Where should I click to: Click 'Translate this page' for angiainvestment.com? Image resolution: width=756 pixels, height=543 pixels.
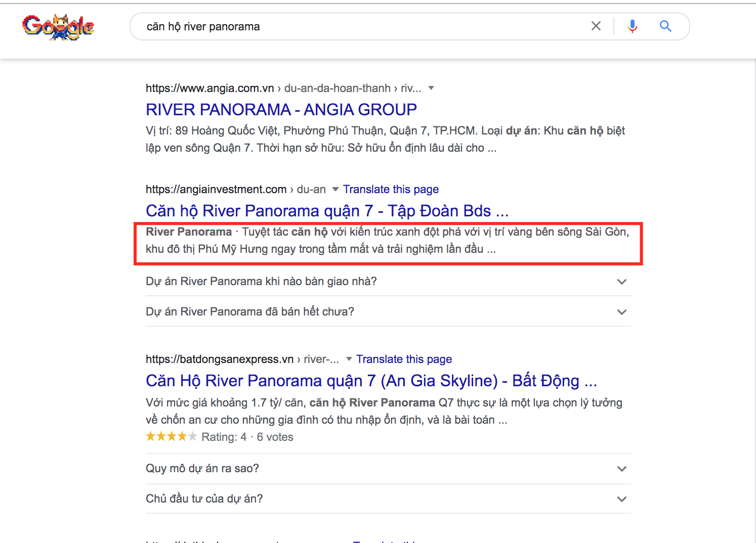pos(391,190)
